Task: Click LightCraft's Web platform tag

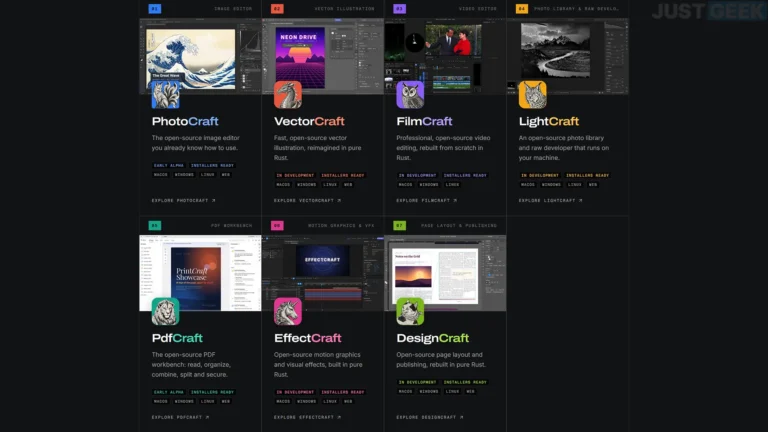Action: (593, 185)
